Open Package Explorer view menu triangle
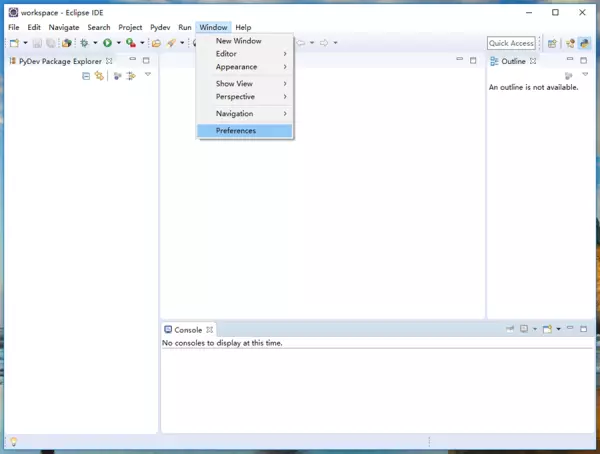The image size is (600, 454). pyautogui.click(x=148, y=75)
